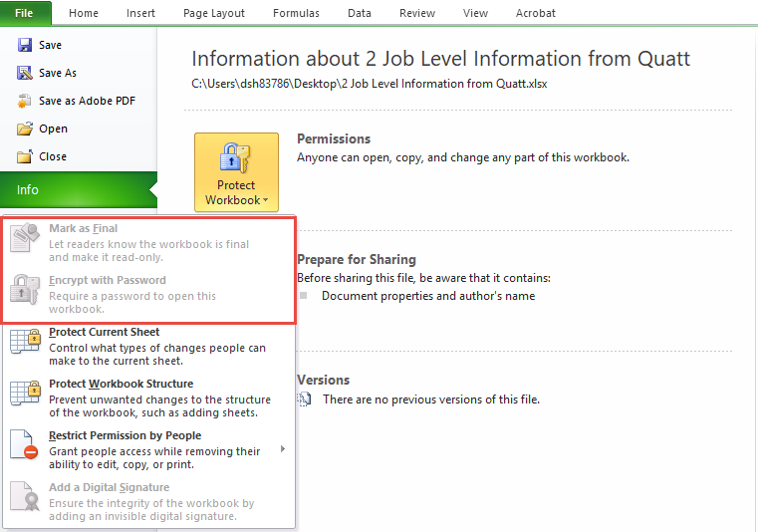Choose Save from the File menu

click(x=50, y=45)
